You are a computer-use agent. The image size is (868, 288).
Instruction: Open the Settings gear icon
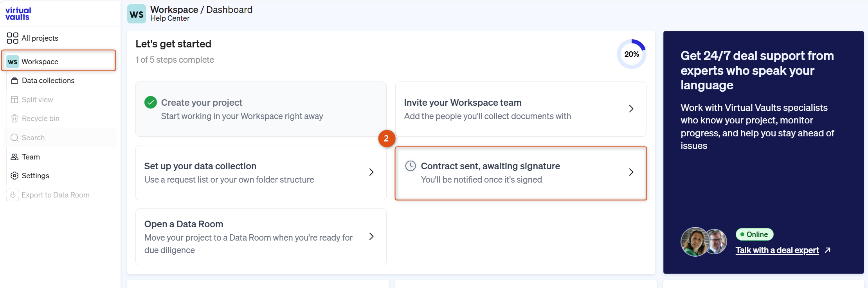[x=14, y=176]
